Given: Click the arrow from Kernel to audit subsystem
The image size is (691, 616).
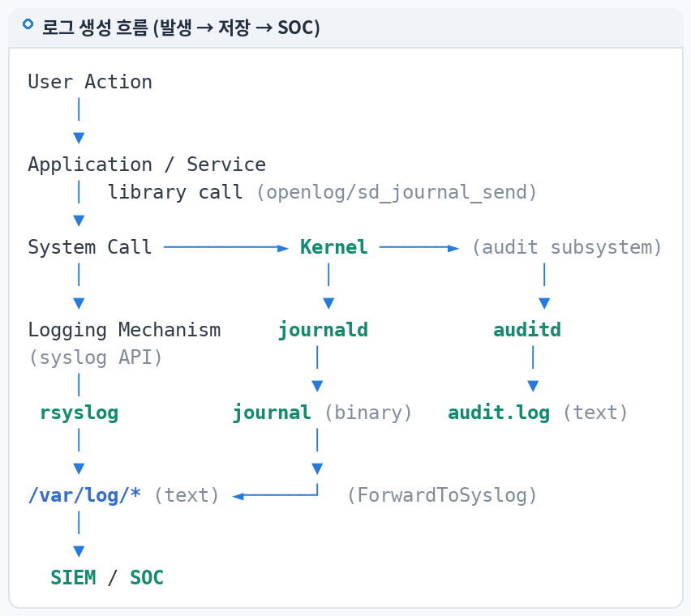Looking at the screenshot, I should pos(418,248).
